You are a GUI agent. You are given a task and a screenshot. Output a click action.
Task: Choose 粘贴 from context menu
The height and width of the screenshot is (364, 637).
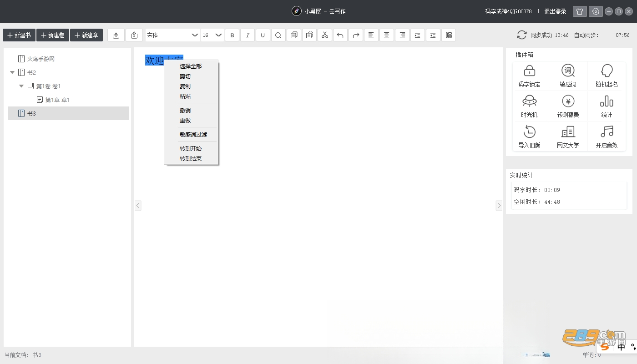(x=191, y=96)
